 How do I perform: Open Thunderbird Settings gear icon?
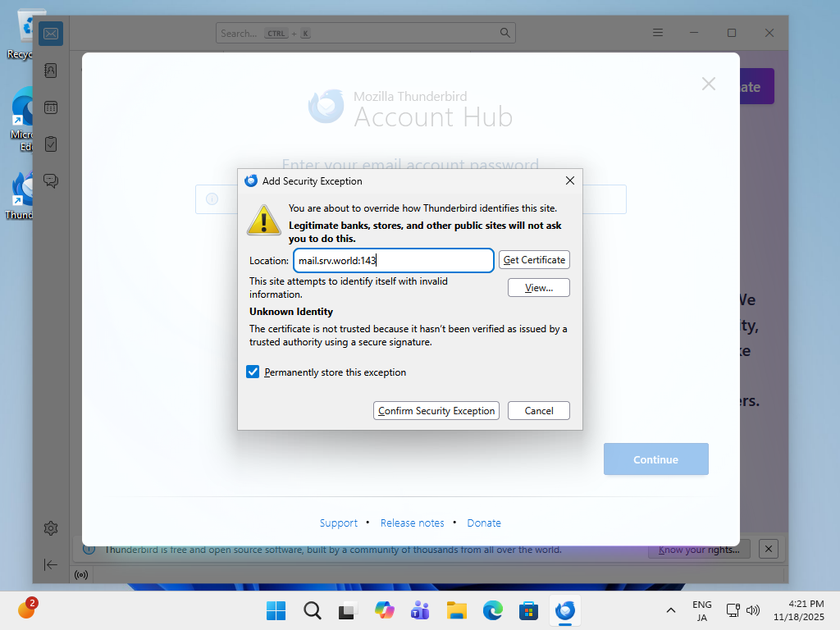[51, 528]
